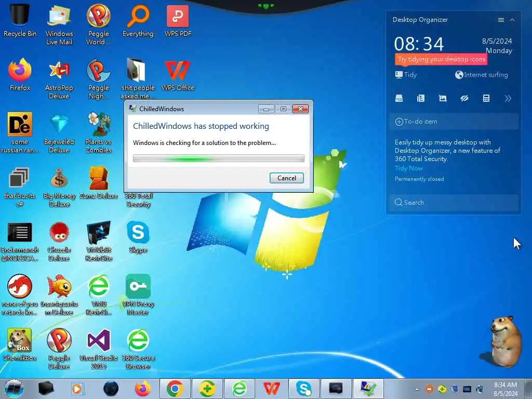Add a To-do item field
Image resolution: width=532 pixels, height=399 pixels.
pyautogui.click(x=454, y=122)
